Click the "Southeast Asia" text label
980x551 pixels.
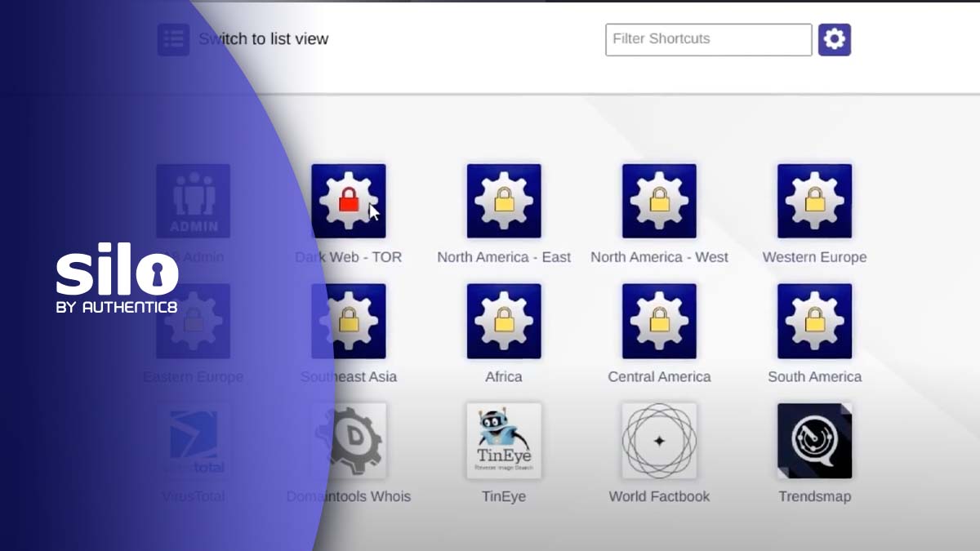[x=349, y=376]
